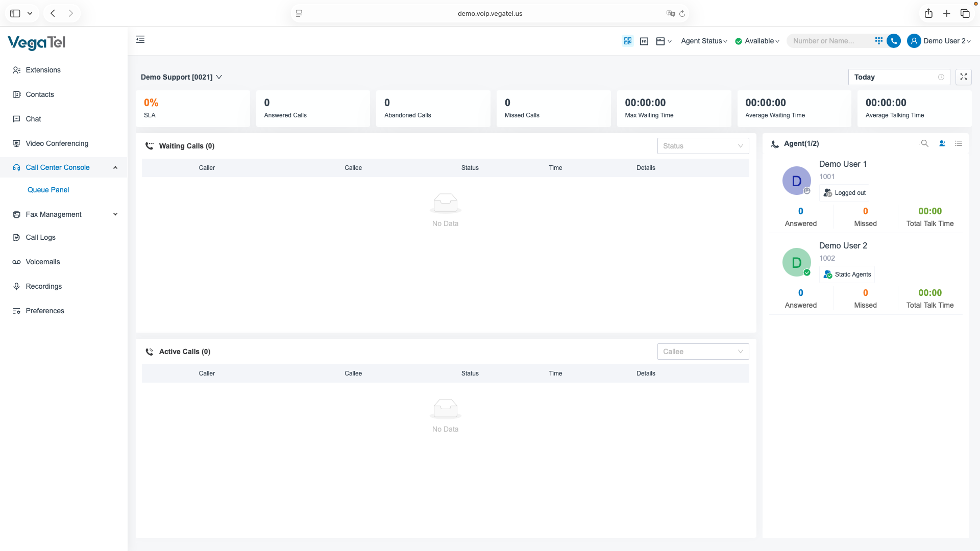Viewport: 980px width, 551px height.
Task: Search agents using the magnifier icon
Action: (x=924, y=143)
